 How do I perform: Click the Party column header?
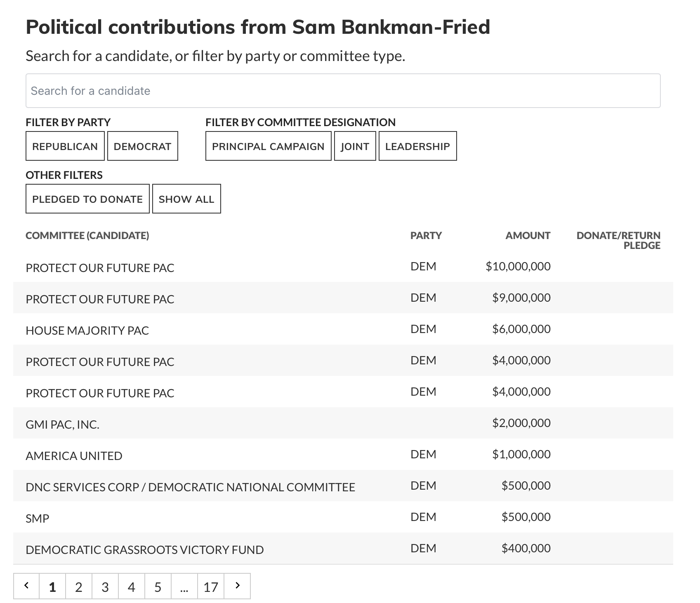pyautogui.click(x=426, y=235)
